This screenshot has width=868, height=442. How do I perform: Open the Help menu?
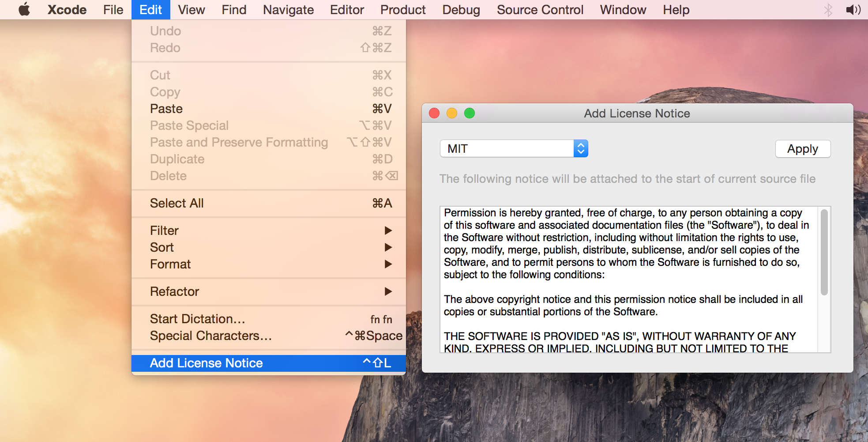(676, 10)
